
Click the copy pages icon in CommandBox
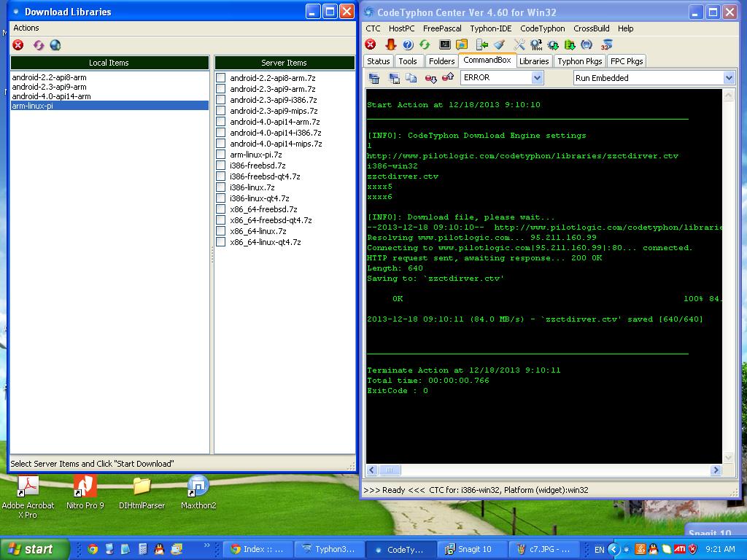pyautogui.click(x=411, y=78)
